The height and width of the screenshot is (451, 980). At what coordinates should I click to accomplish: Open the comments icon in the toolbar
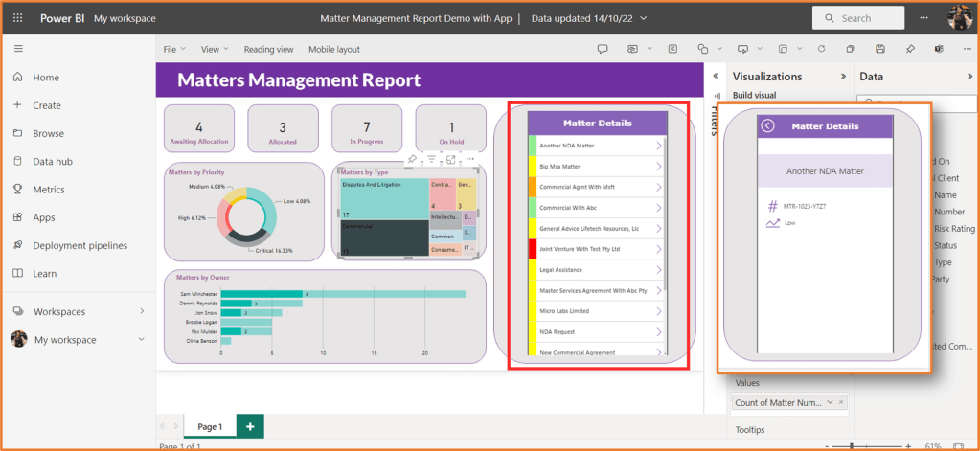tap(603, 49)
